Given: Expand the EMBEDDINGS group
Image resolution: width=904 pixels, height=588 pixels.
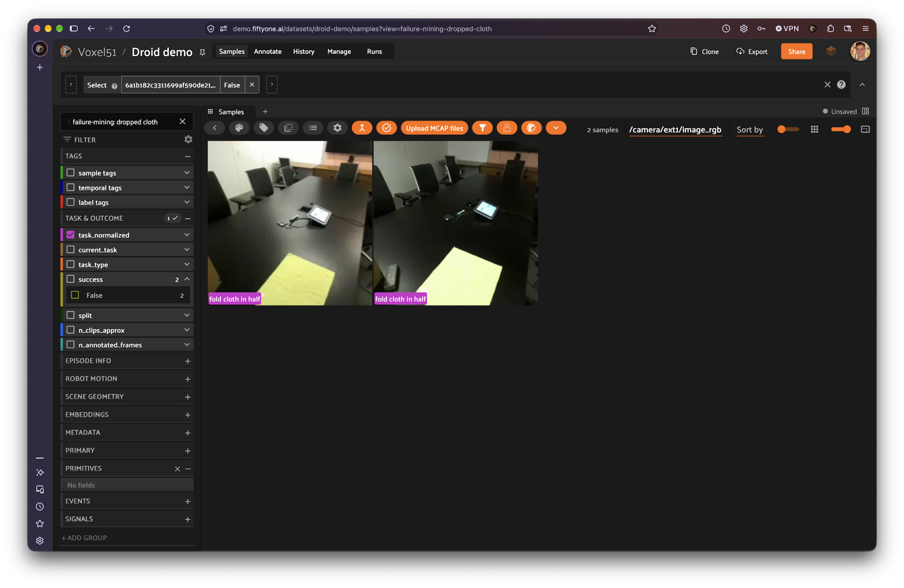Looking at the screenshot, I should click(188, 415).
